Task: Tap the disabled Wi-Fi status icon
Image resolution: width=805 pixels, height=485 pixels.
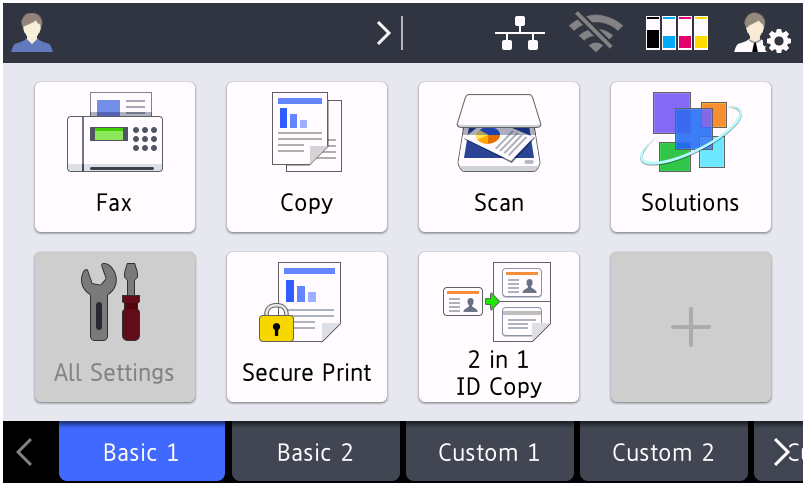Action: [595, 33]
